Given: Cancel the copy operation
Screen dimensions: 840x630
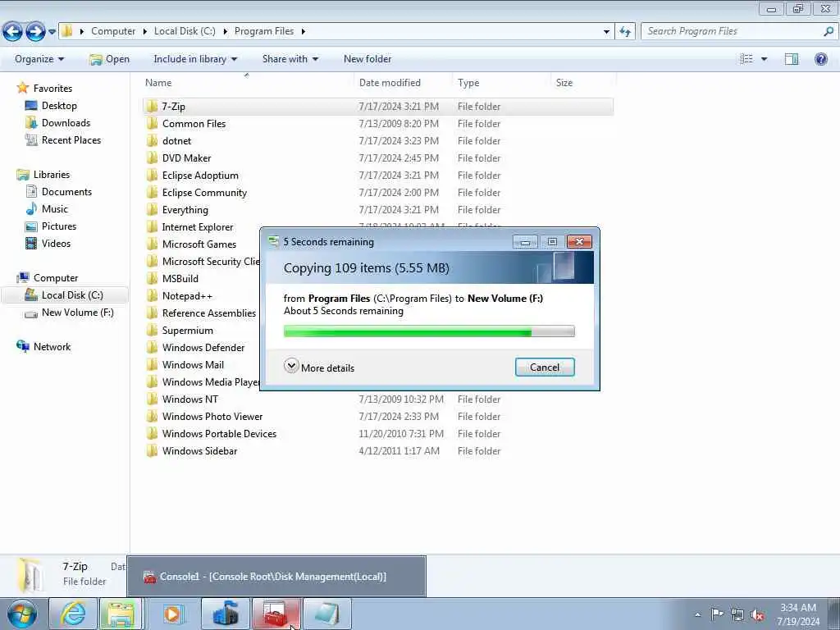Looking at the screenshot, I should point(545,367).
